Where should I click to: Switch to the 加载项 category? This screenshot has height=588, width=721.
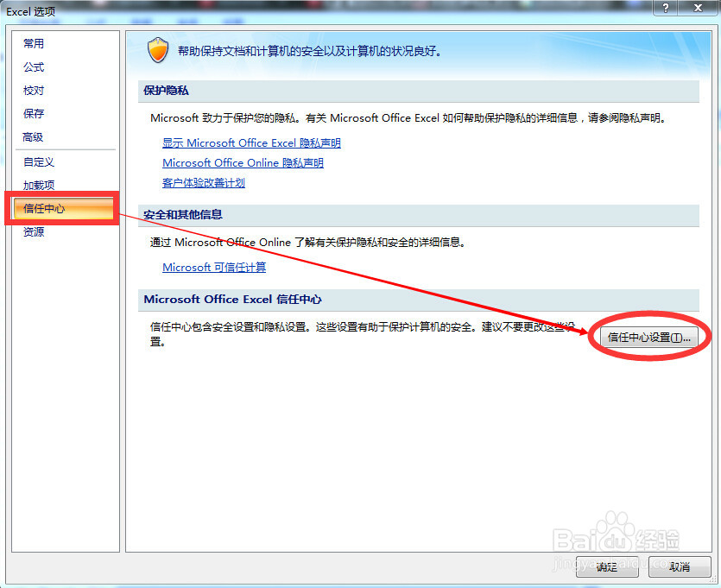pyautogui.click(x=39, y=186)
